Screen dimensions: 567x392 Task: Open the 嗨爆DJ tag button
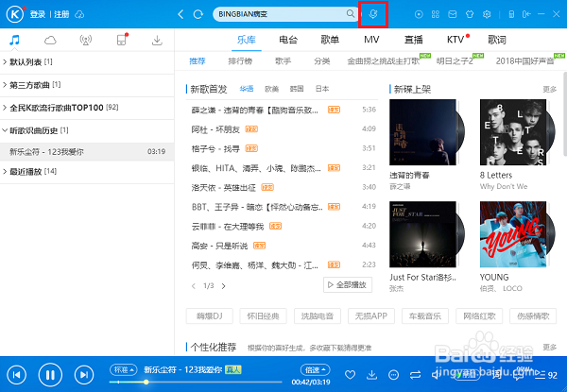pyautogui.click(x=210, y=316)
